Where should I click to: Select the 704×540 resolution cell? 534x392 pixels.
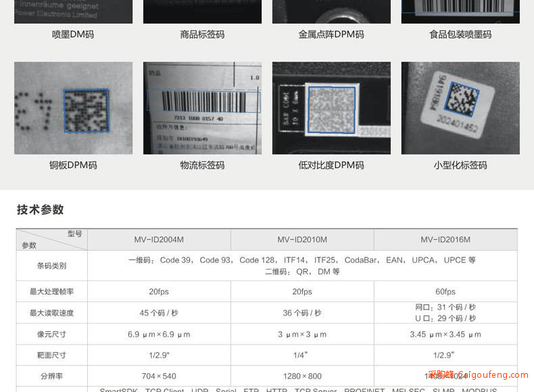pyautogui.click(x=159, y=376)
